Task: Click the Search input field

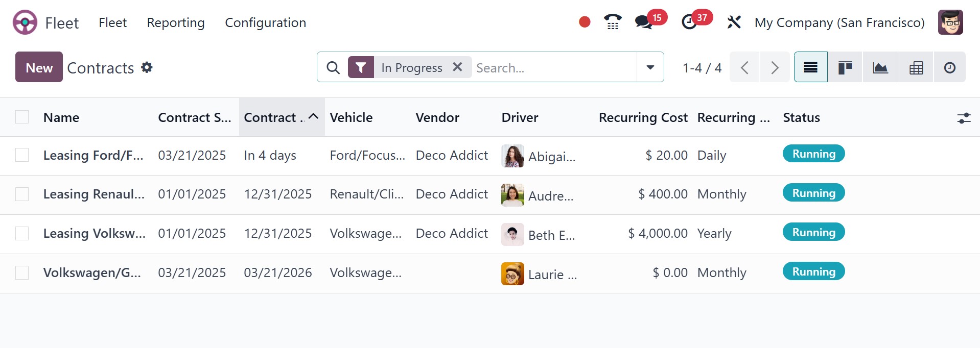Action: coord(554,67)
